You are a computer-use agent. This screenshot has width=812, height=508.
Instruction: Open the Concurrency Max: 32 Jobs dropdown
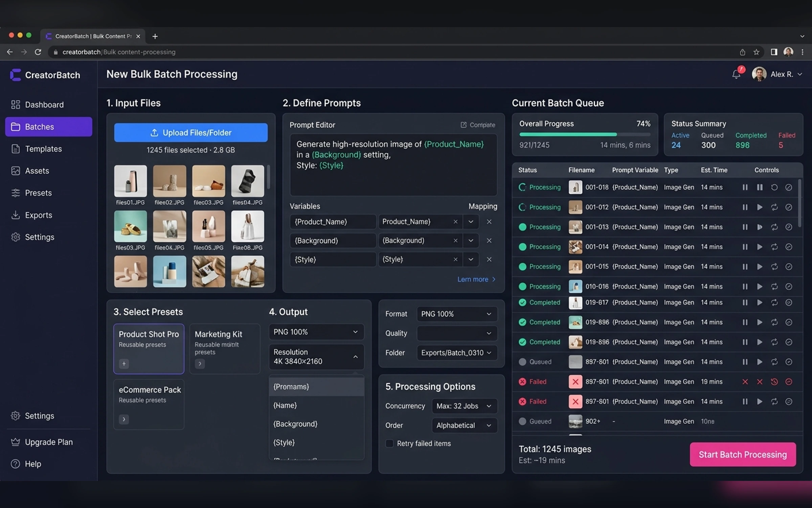pos(464,406)
